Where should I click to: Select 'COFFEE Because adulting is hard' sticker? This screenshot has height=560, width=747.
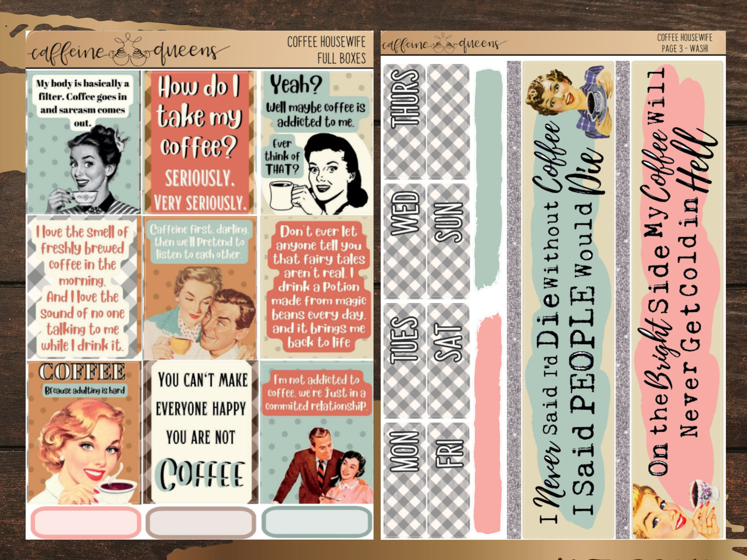click(x=83, y=432)
